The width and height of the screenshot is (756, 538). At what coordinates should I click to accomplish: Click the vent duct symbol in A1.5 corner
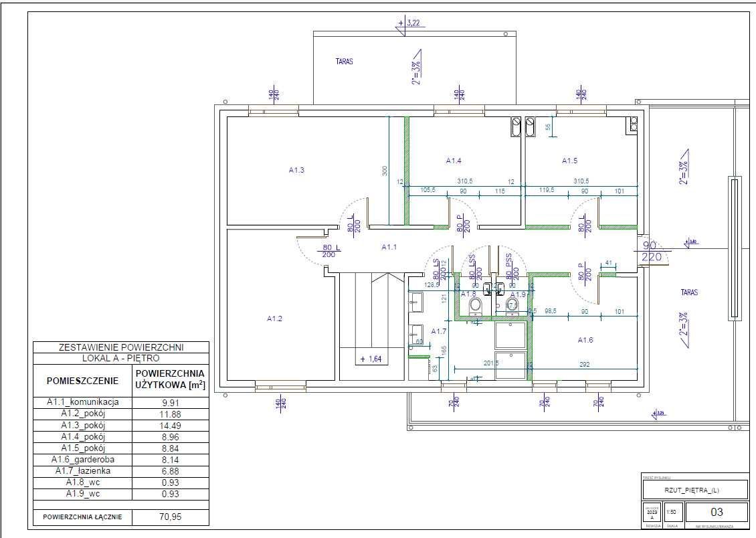pyautogui.click(x=632, y=125)
